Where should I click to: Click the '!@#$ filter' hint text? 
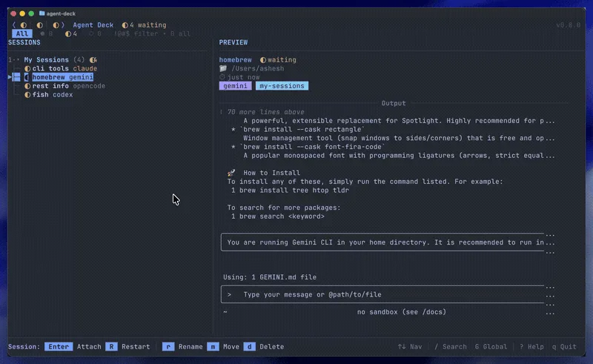(x=136, y=33)
